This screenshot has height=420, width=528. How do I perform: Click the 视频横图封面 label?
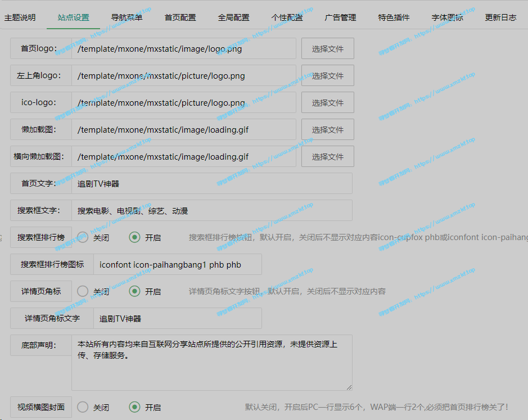coord(40,407)
